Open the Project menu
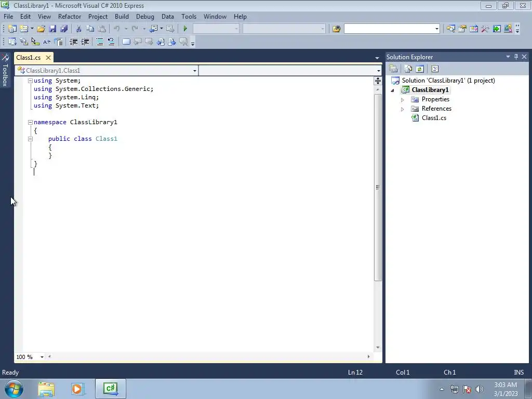Viewport: 532px width, 399px height. point(98,17)
